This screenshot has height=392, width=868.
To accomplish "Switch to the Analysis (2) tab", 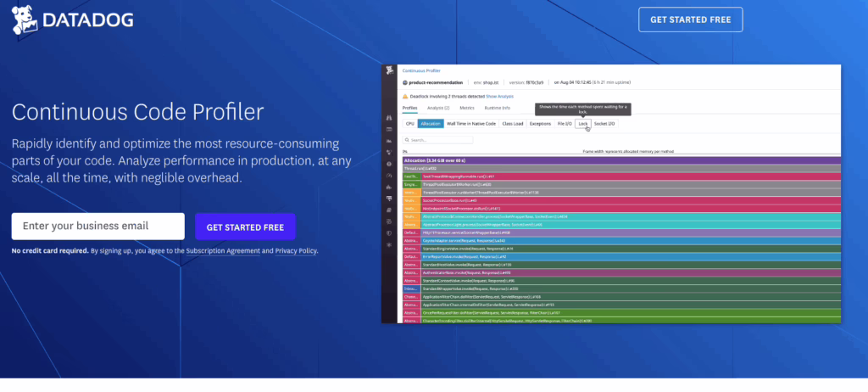I will pyautogui.click(x=438, y=108).
